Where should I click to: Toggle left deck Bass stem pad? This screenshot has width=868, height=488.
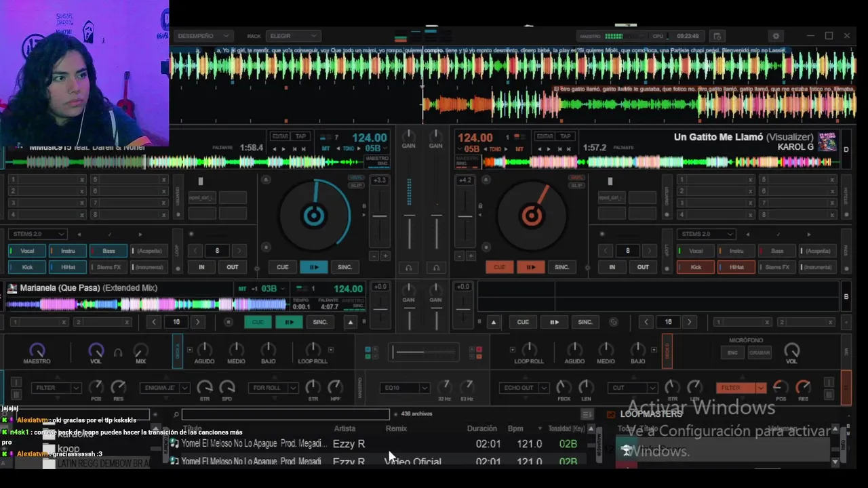tap(108, 251)
